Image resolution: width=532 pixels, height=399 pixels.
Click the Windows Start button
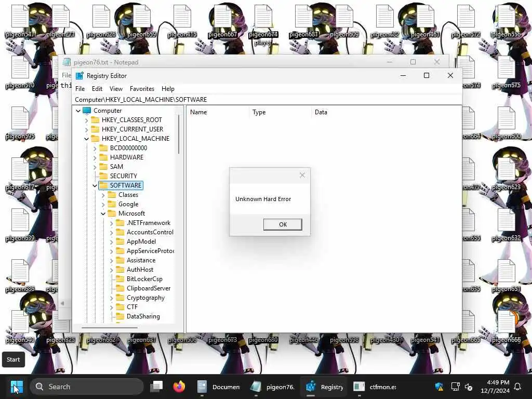coord(17,387)
